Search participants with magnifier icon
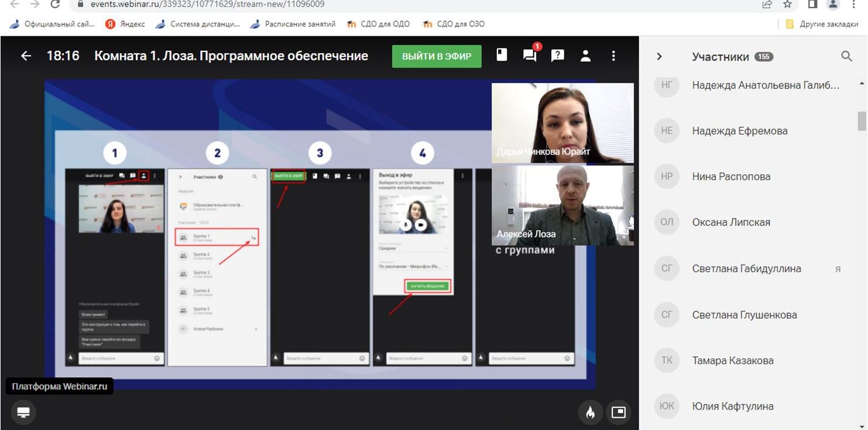Image resolution: width=868 pixels, height=430 pixels. (x=846, y=56)
